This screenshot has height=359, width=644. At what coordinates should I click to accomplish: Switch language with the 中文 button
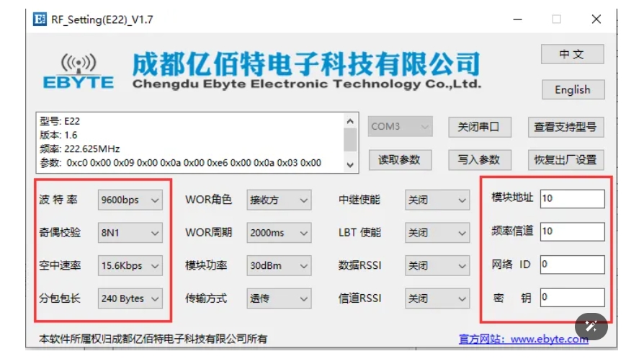point(572,55)
